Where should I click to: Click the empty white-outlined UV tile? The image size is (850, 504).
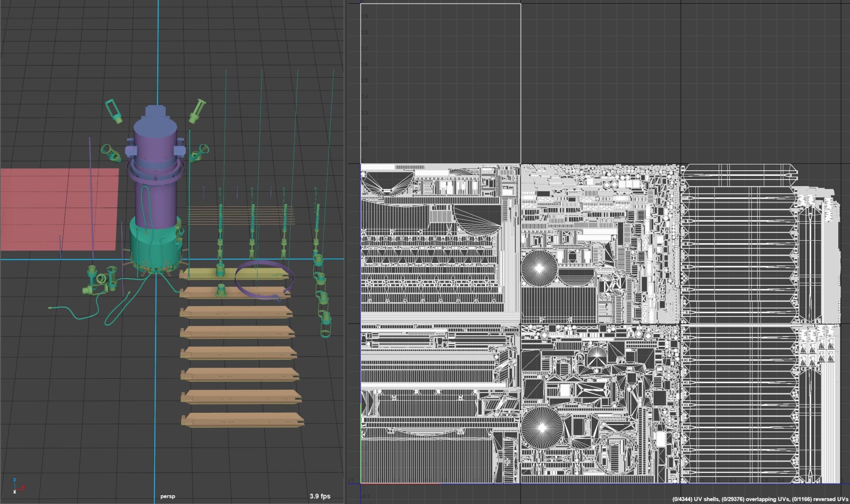pyautogui.click(x=440, y=84)
